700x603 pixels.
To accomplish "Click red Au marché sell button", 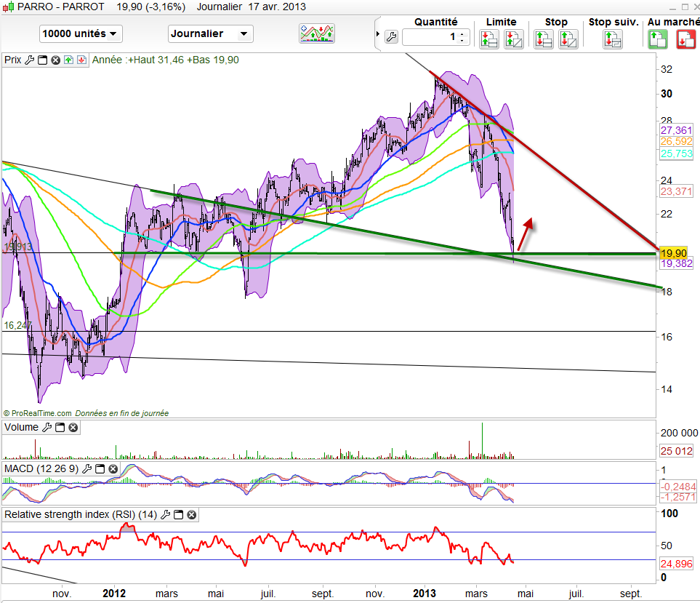I will 685,39.
